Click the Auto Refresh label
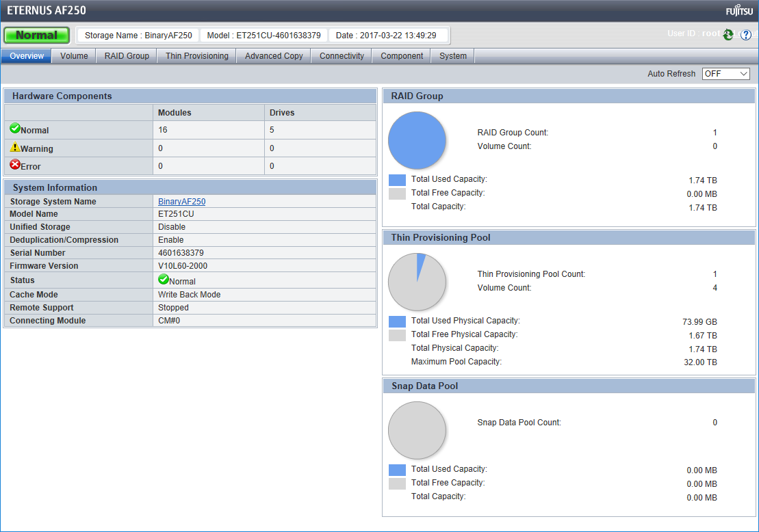 click(x=671, y=74)
